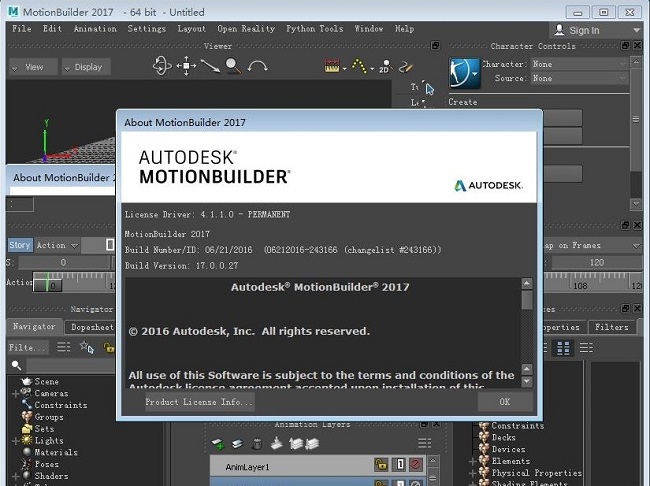Expand the Lights node in Navigator
This screenshot has width=650, height=486.
click(x=15, y=441)
